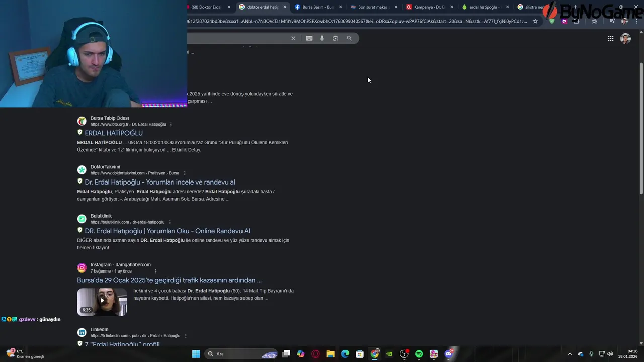Open the weather widget showing 6°C
This screenshot has height=362, width=644.
pyautogui.click(x=25, y=354)
